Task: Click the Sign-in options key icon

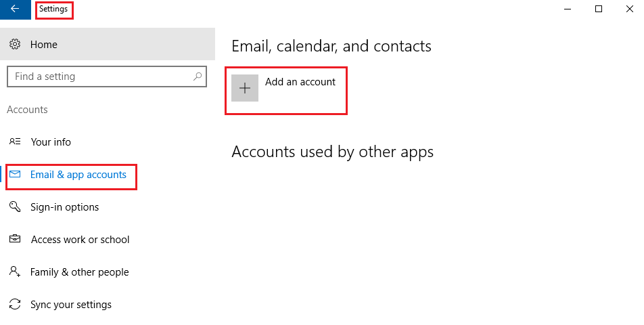Action: coord(15,207)
